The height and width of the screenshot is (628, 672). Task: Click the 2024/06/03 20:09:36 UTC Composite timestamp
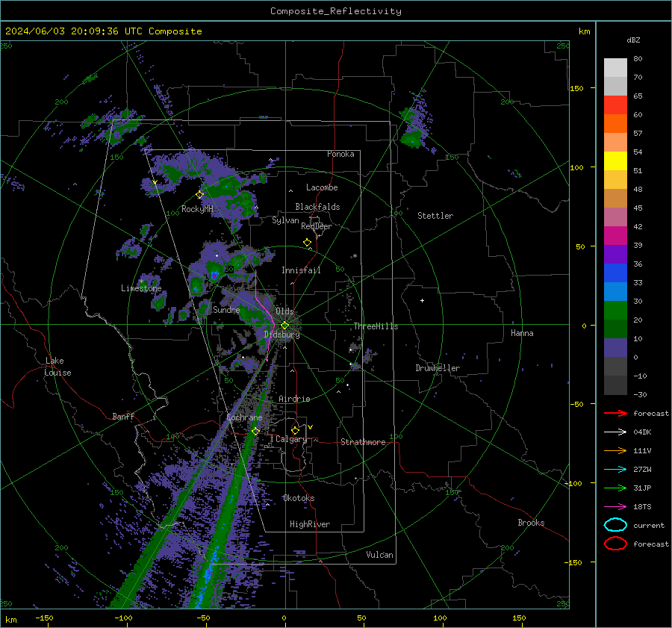(103, 31)
